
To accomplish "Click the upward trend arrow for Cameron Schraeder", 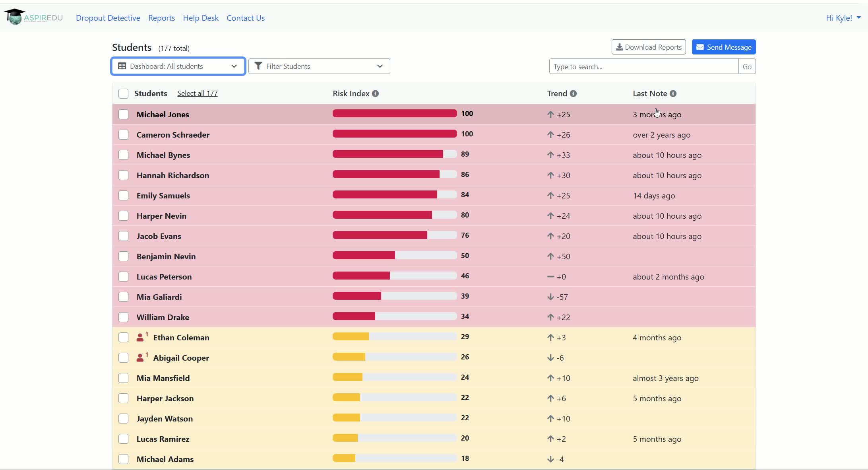I will [550, 135].
